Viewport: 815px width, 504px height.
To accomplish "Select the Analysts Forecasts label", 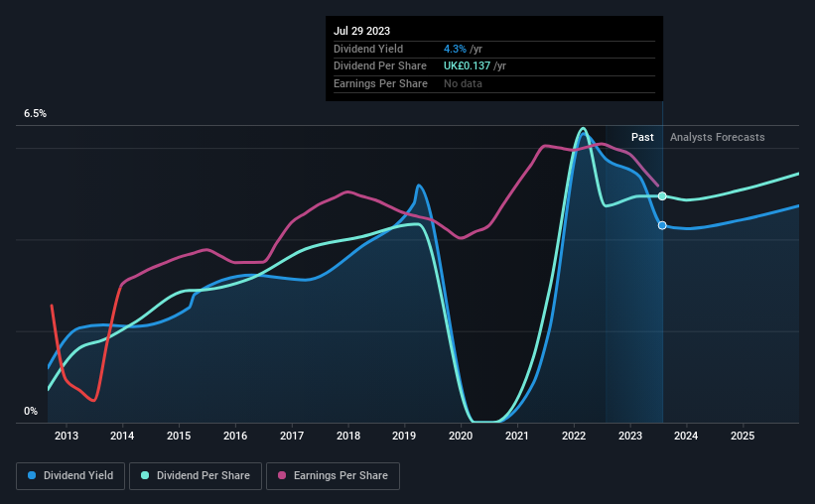I will tap(718, 137).
